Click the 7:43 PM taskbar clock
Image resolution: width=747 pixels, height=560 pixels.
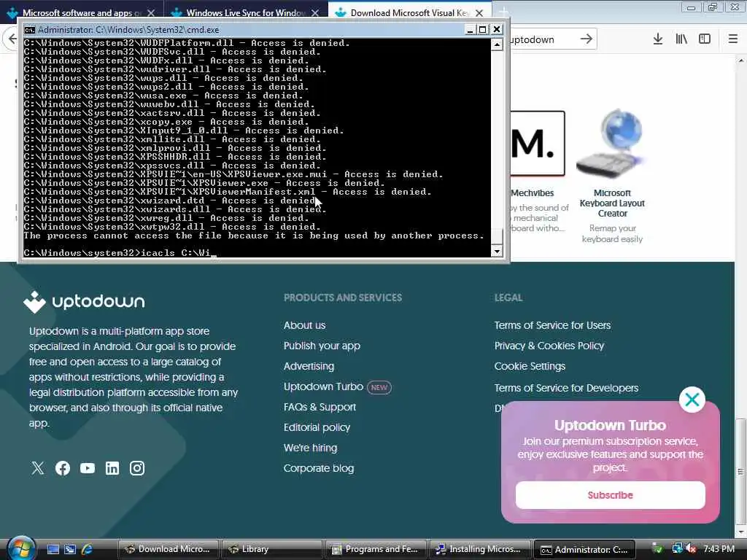[x=719, y=549]
